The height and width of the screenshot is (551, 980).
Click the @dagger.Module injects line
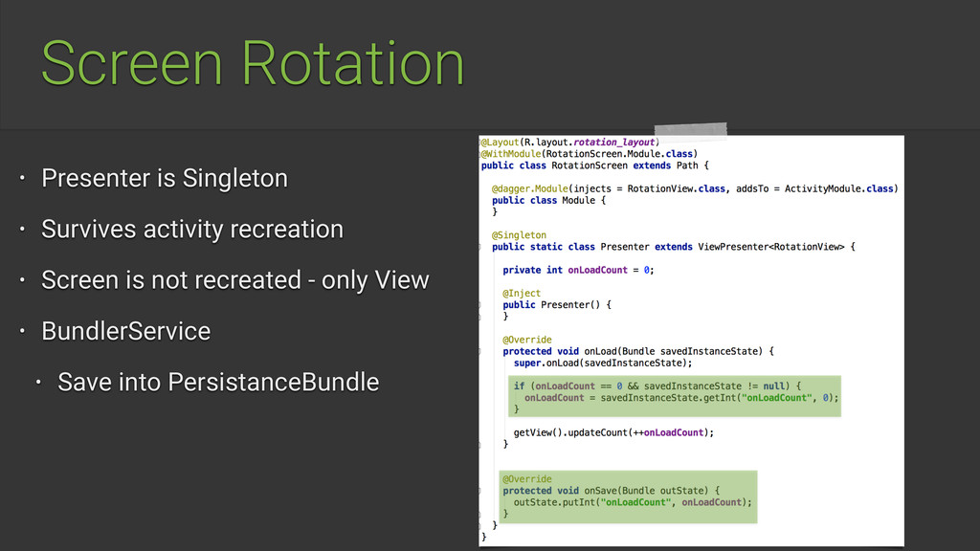pos(695,188)
